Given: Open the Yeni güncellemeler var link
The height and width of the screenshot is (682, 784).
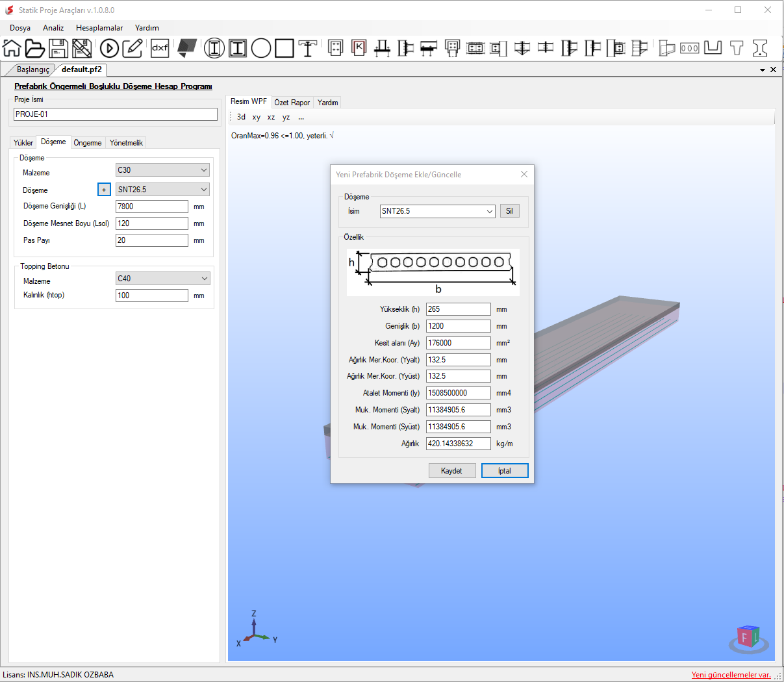Looking at the screenshot, I should coord(731,675).
